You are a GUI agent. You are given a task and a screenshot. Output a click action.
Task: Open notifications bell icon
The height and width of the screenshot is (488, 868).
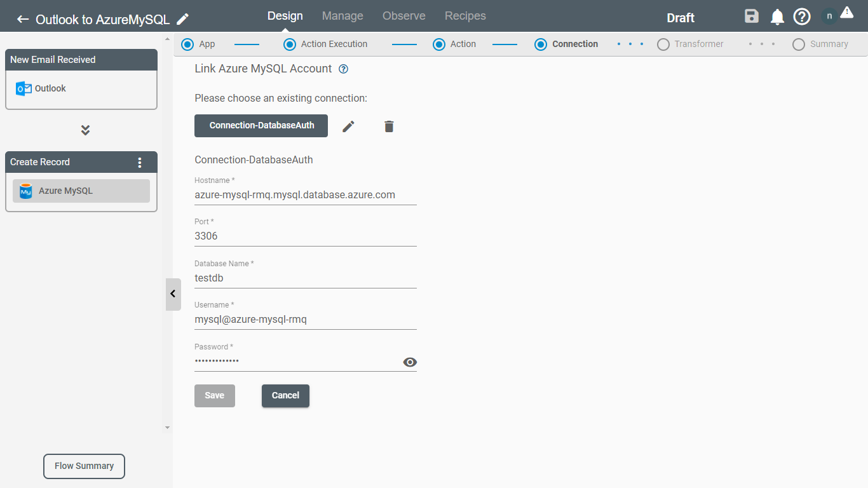pos(777,17)
